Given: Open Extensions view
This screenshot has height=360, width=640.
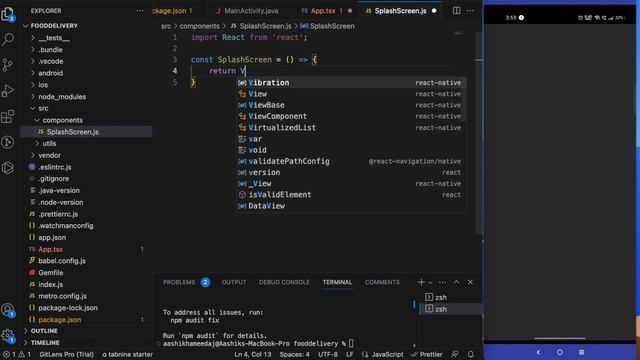Looking at the screenshot, I should (x=8, y=117).
